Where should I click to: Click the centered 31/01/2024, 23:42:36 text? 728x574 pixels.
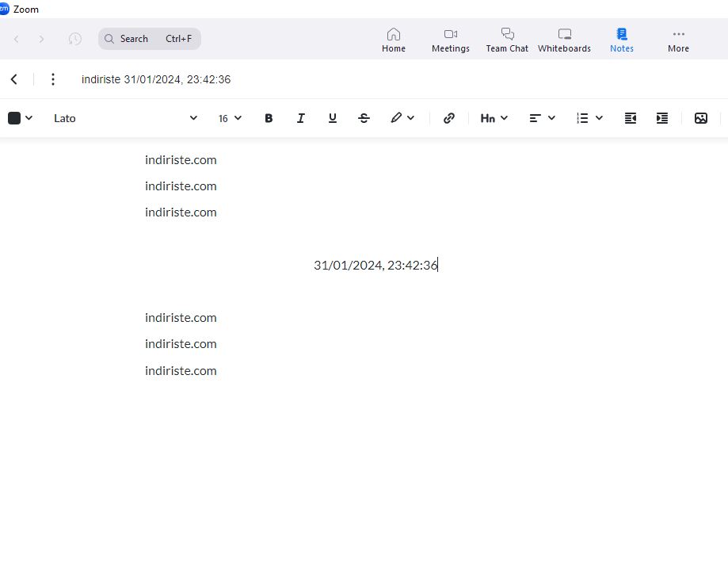coord(375,266)
